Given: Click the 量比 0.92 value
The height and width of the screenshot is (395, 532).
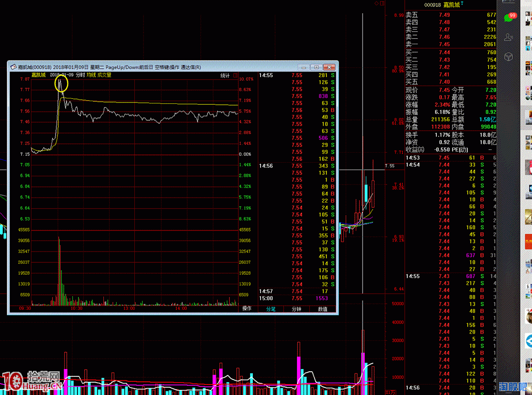Looking at the screenshot, I should tap(491, 112).
